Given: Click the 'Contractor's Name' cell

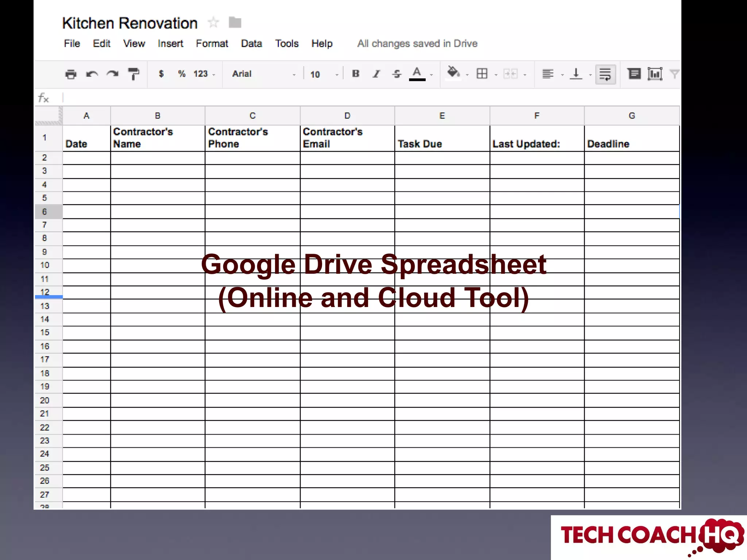Looking at the screenshot, I should point(158,138).
